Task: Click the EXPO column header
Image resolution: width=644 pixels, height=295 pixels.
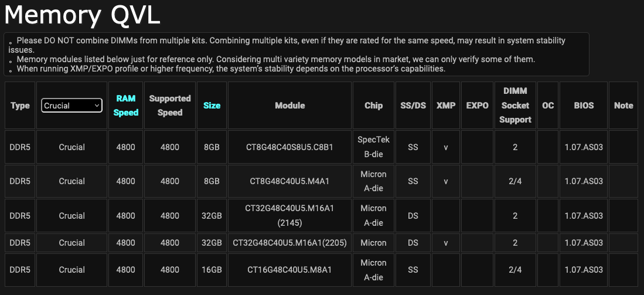Action: pos(477,106)
